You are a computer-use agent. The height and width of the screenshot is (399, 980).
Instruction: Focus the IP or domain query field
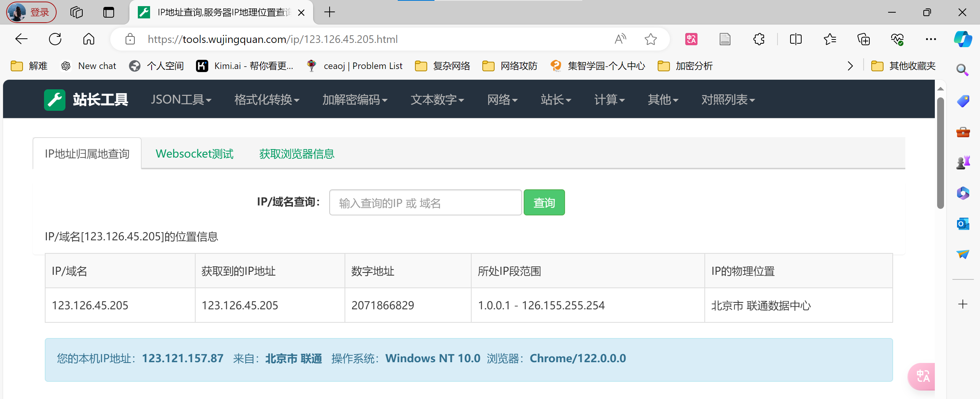[425, 203]
